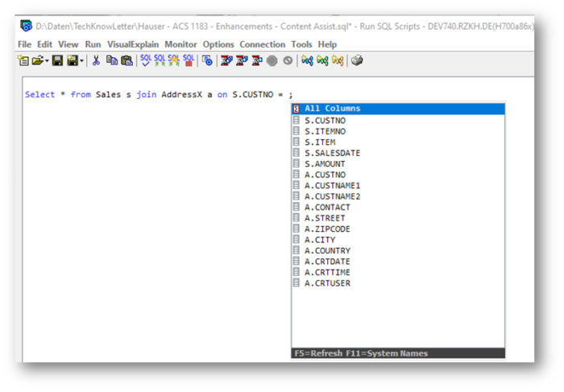Select A.CRTTIME in content assist
Viewport: 564px width, 392px height.
click(398, 272)
